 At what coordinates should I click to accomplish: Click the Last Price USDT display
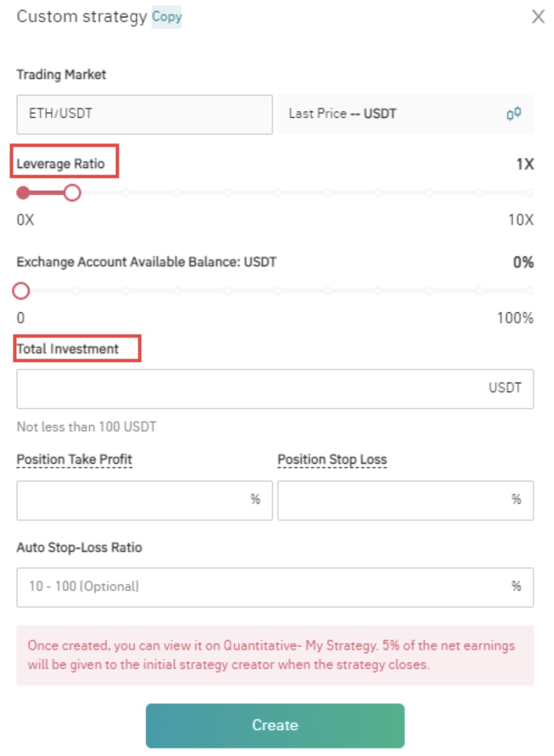coord(343,114)
